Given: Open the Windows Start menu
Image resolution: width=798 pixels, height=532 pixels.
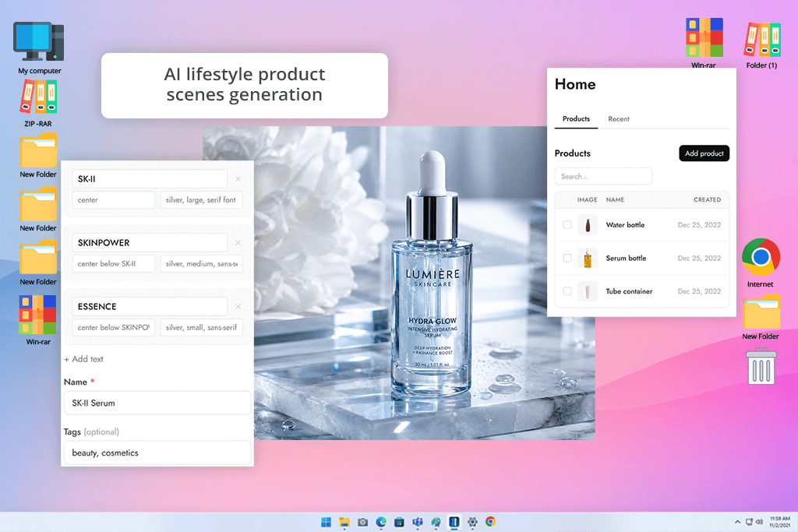Looking at the screenshot, I should click(327, 522).
